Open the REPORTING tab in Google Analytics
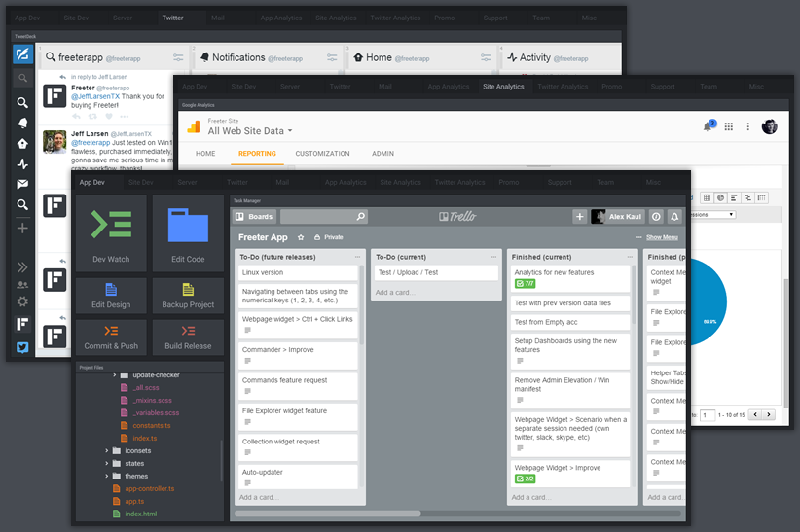 tap(257, 154)
